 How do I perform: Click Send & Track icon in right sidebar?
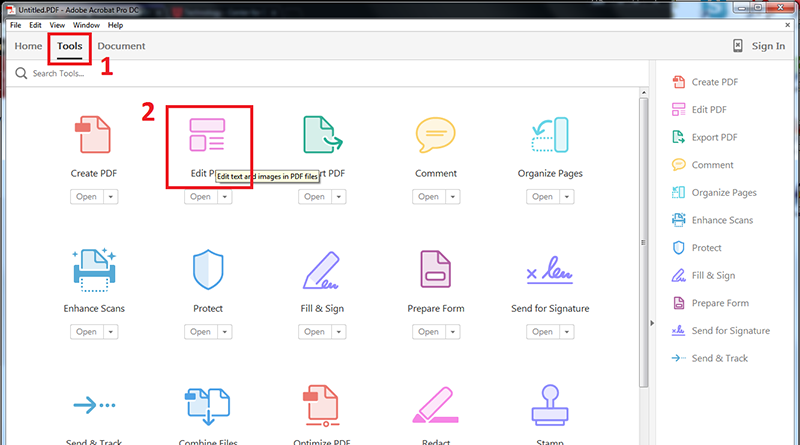[x=679, y=358]
